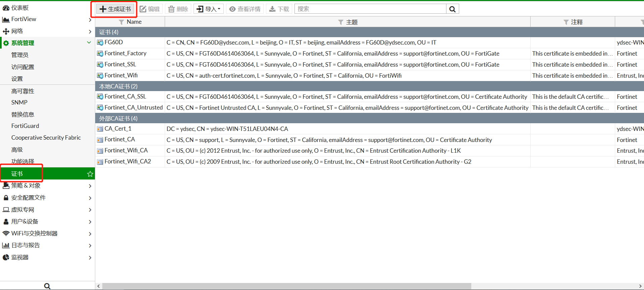Select the Fortinet_CA row icon

pyautogui.click(x=100, y=140)
